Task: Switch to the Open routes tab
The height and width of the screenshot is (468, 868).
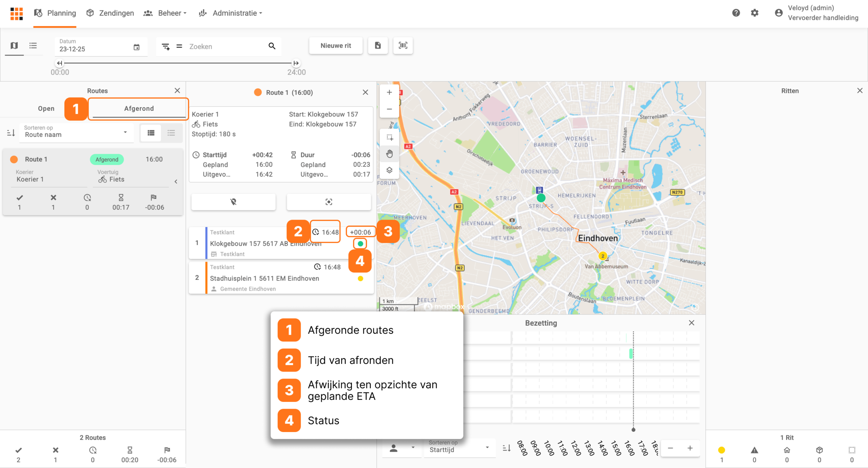Action: click(46, 108)
